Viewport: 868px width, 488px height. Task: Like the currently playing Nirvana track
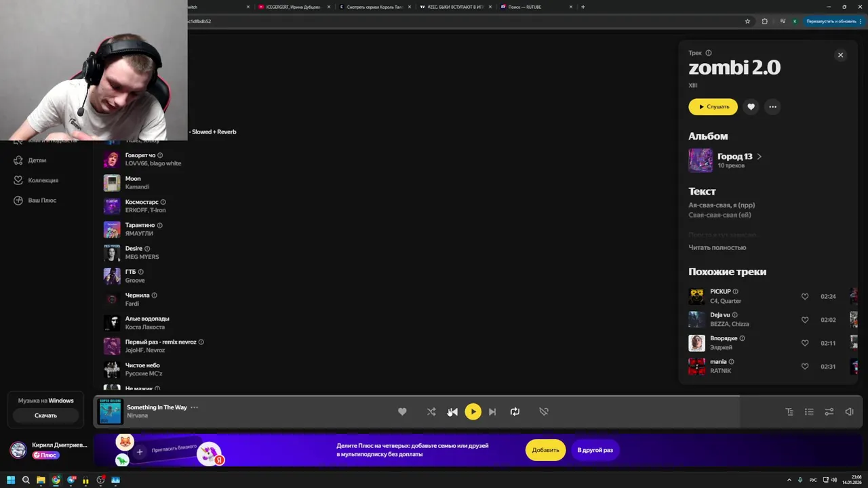pyautogui.click(x=402, y=411)
